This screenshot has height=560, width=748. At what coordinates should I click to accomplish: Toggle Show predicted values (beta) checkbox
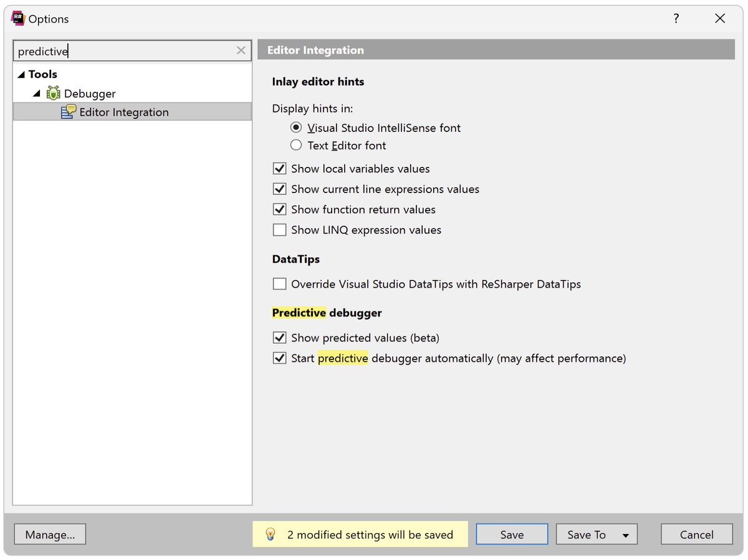click(x=279, y=338)
